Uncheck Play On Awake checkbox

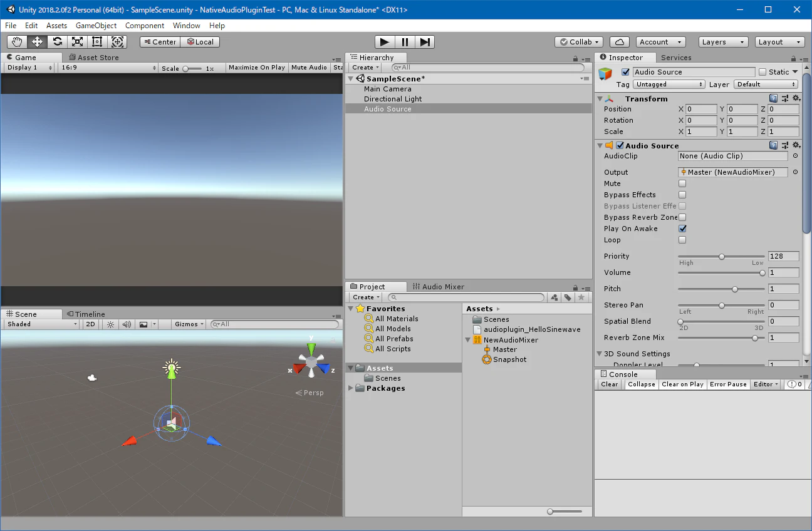pos(682,229)
